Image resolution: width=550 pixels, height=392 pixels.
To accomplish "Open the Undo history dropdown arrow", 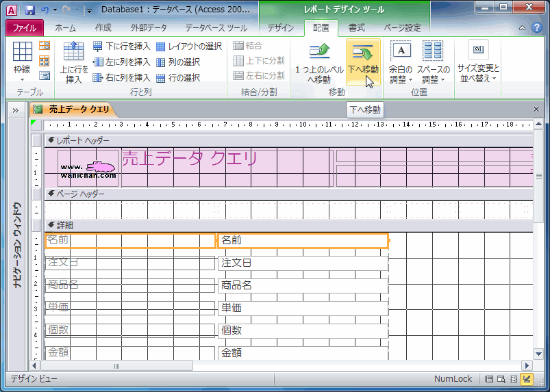I will tap(55, 10).
